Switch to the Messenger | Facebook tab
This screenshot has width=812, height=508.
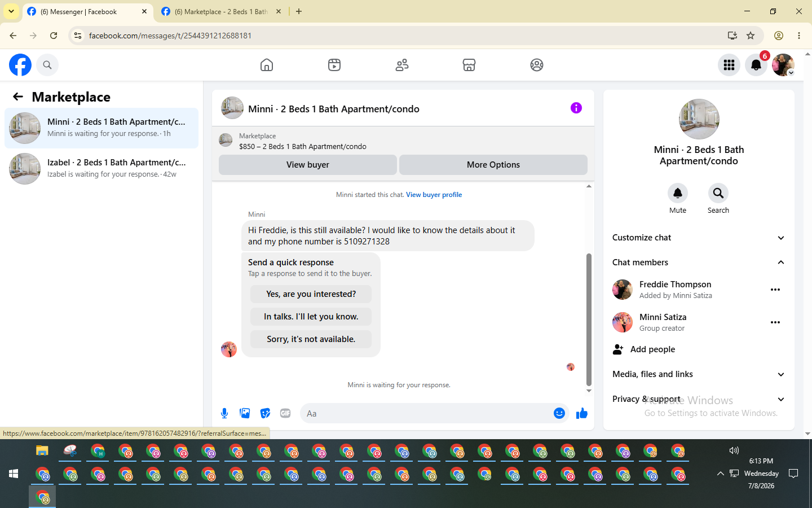(x=87, y=11)
